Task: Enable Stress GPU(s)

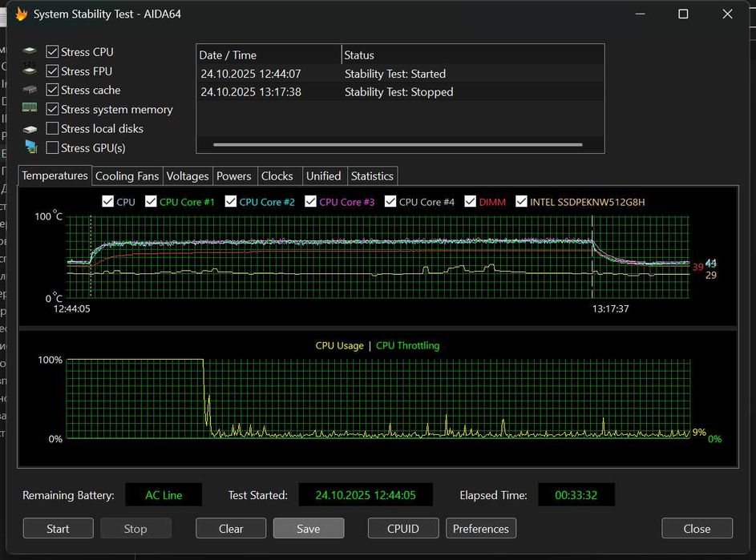Action: click(52, 147)
